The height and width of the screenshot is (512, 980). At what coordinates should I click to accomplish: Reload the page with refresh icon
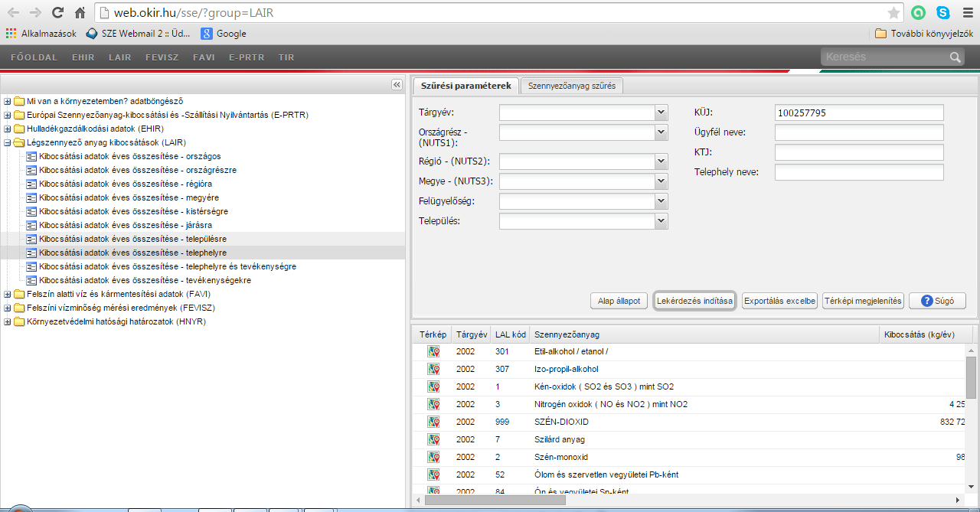pyautogui.click(x=57, y=13)
